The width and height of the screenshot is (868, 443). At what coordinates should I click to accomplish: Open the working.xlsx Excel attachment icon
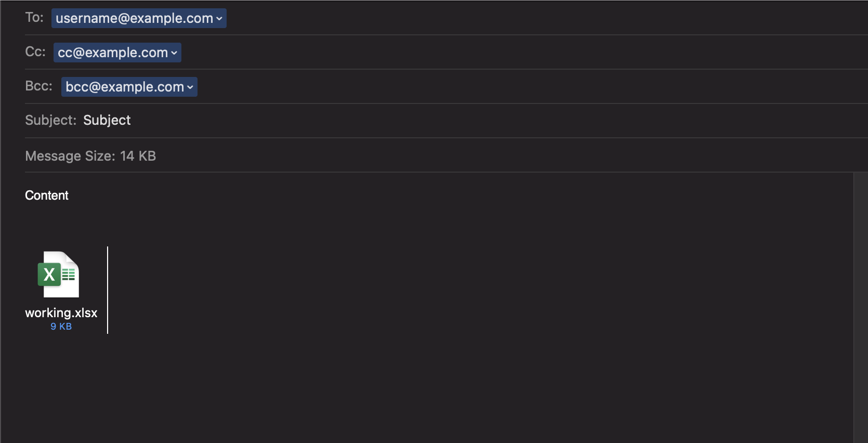59,275
